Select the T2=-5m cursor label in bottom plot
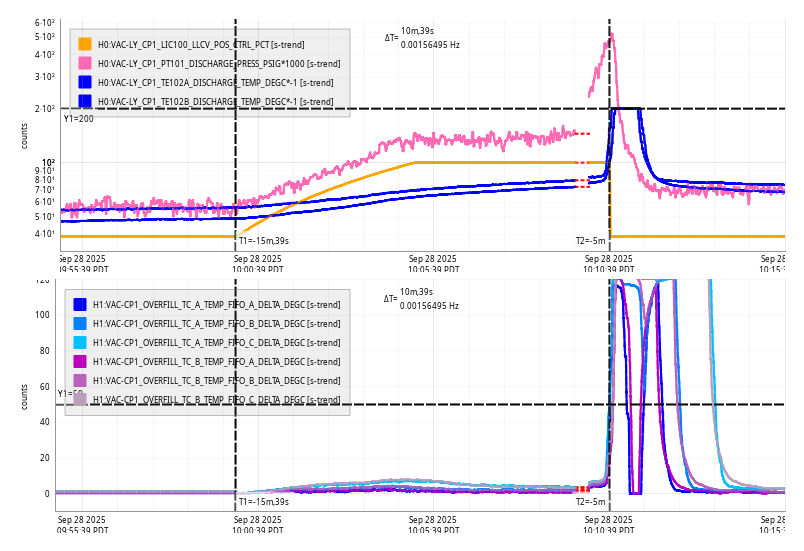Screen dimensions: 804x551 [x=590, y=501]
